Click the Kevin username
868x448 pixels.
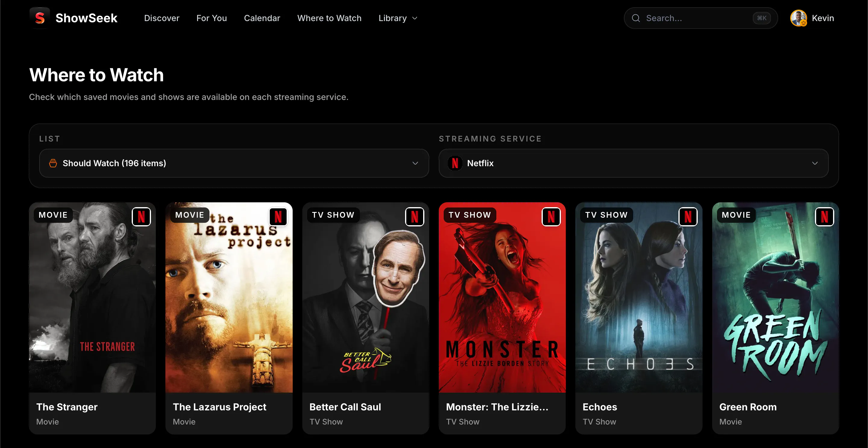point(822,18)
